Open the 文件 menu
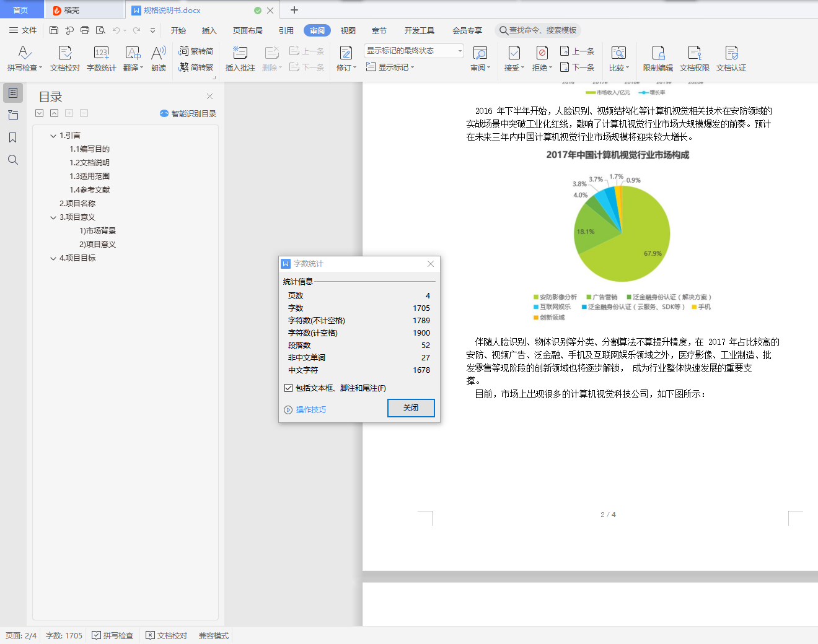 [x=23, y=30]
